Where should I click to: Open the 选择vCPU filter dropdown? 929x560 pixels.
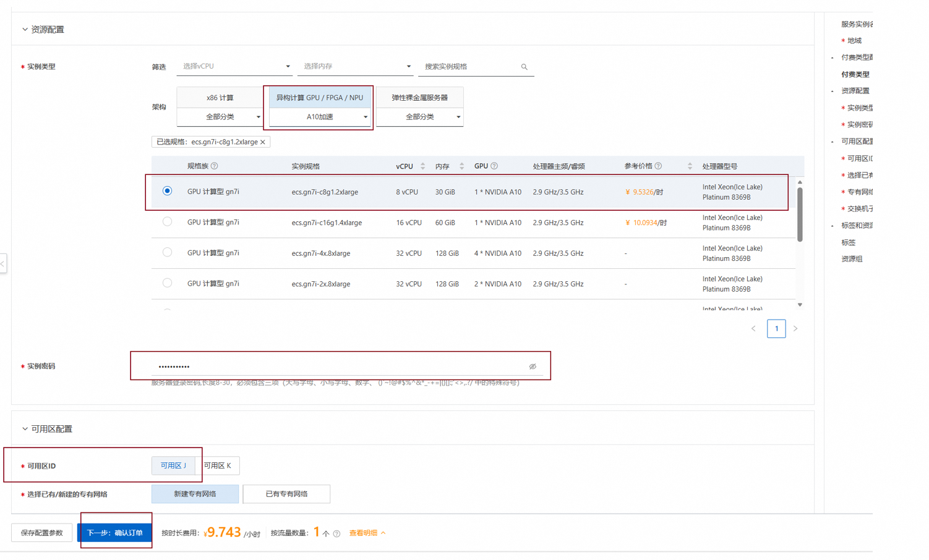click(234, 67)
